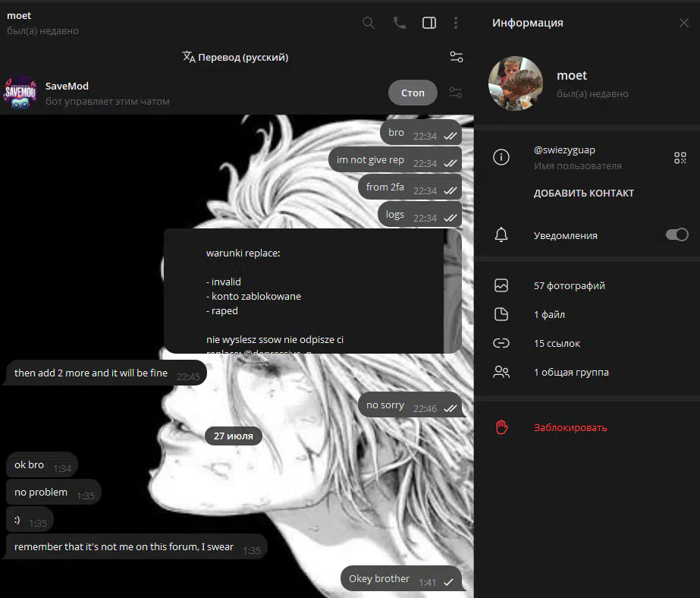Select the ':)' message bubble

pyautogui.click(x=30, y=520)
